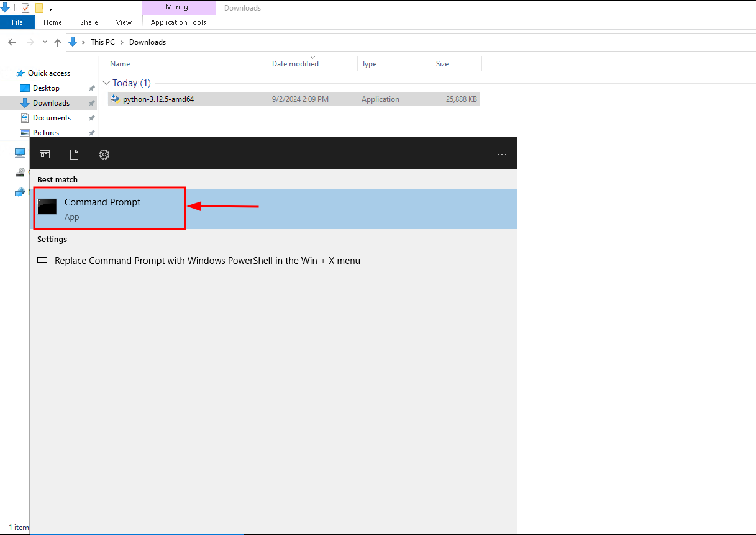The image size is (756, 535).
Task: Click the New Folder quick access icon
Action: [x=39, y=7]
